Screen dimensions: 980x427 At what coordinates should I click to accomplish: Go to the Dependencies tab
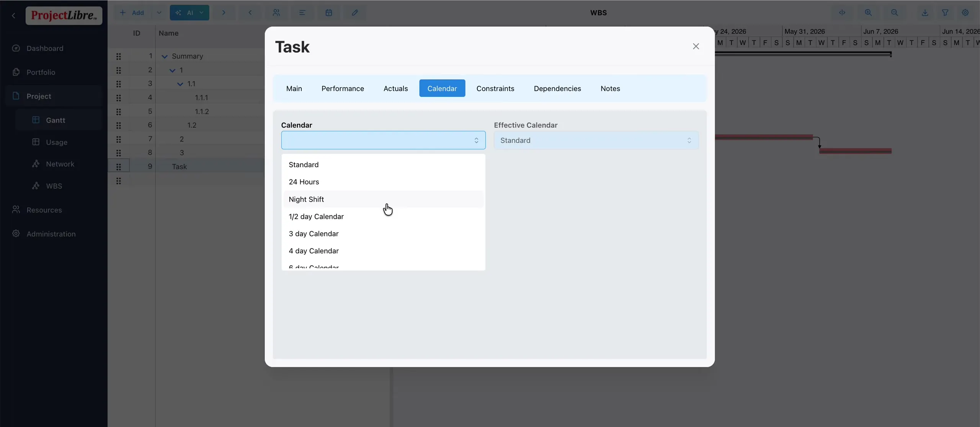click(x=557, y=88)
